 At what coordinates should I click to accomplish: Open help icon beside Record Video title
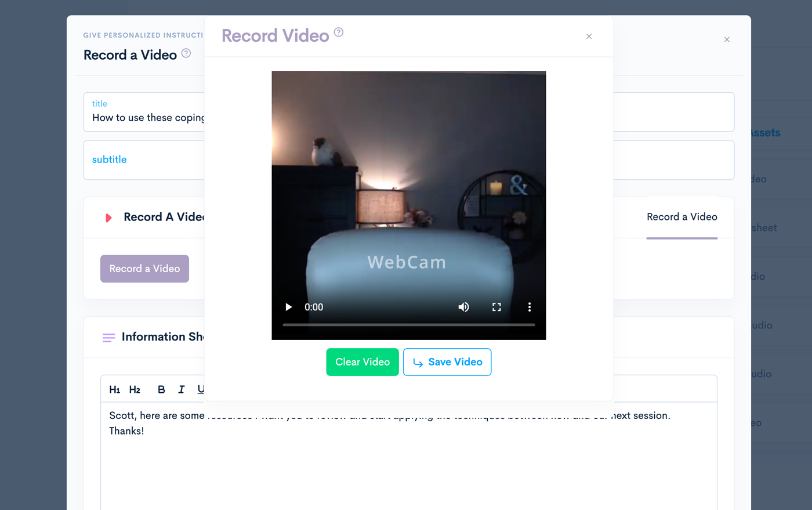click(339, 32)
